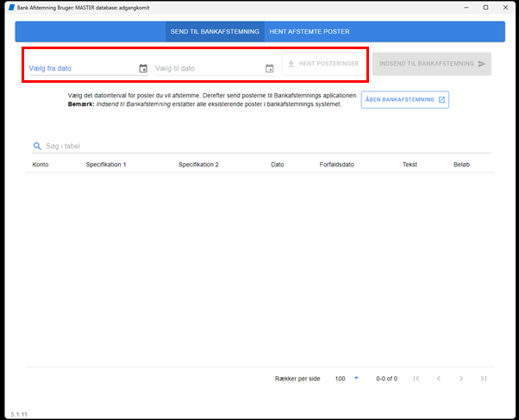Viewport: 519px width, 420px height.
Task: Expand the rows per side dropdown arrow
Action: coord(356,378)
